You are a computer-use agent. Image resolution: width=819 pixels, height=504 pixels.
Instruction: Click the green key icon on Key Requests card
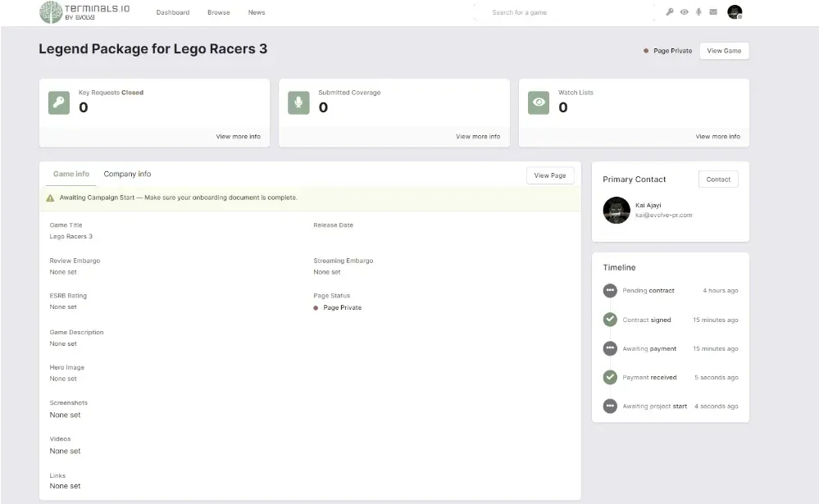pyautogui.click(x=59, y=103)
